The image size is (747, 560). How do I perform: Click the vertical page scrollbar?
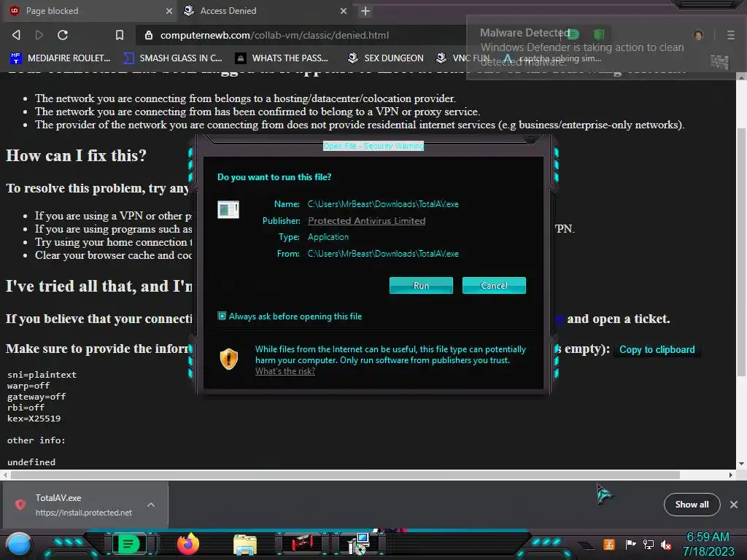pyautogui.click(x=741, y=252)
